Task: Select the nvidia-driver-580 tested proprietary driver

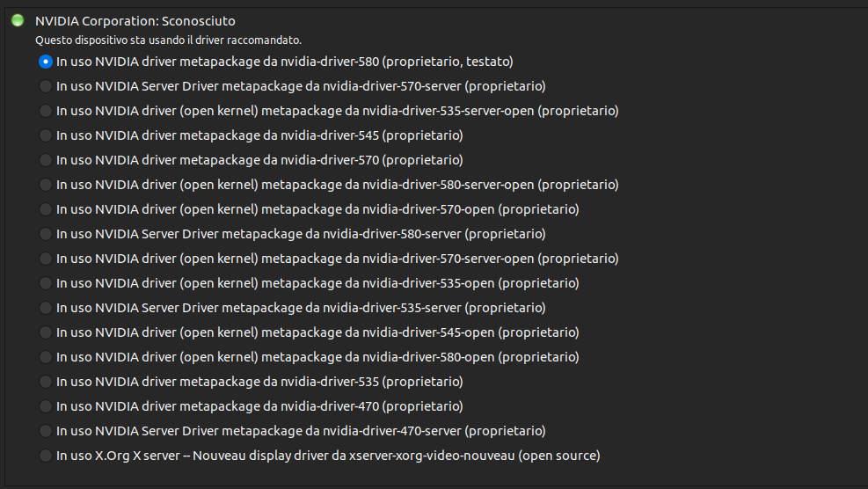Action: pos(46,62)
